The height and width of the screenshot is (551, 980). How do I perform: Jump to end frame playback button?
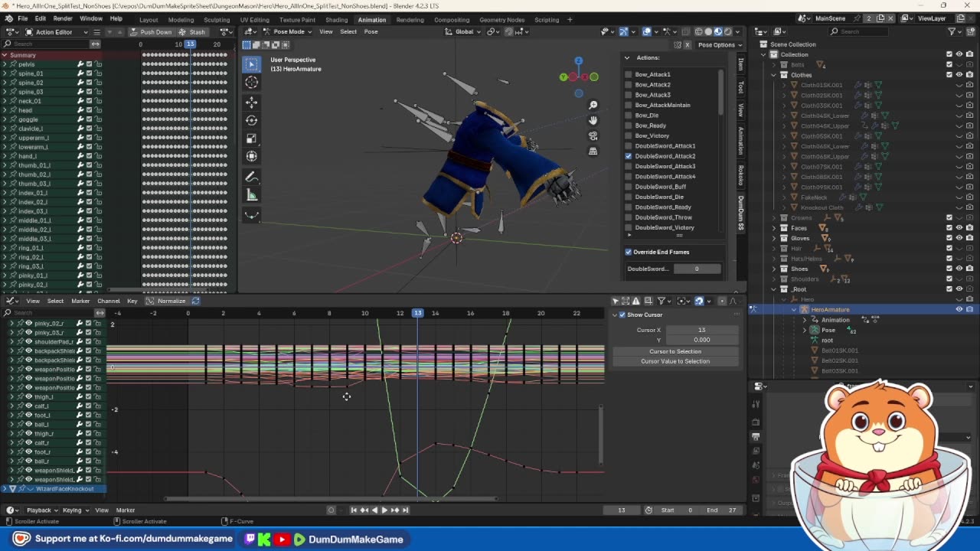tap(405, 510)
